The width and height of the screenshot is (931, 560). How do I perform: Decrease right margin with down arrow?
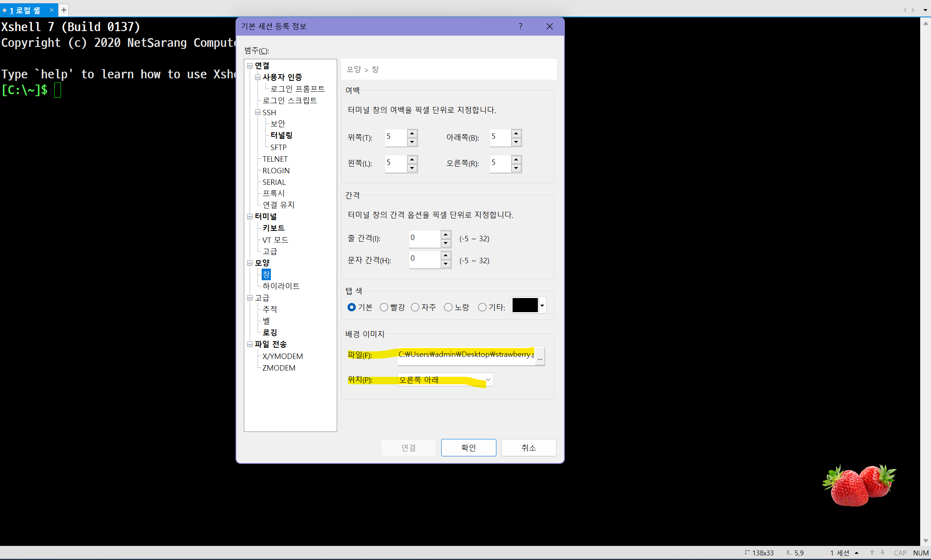point(516,168)
